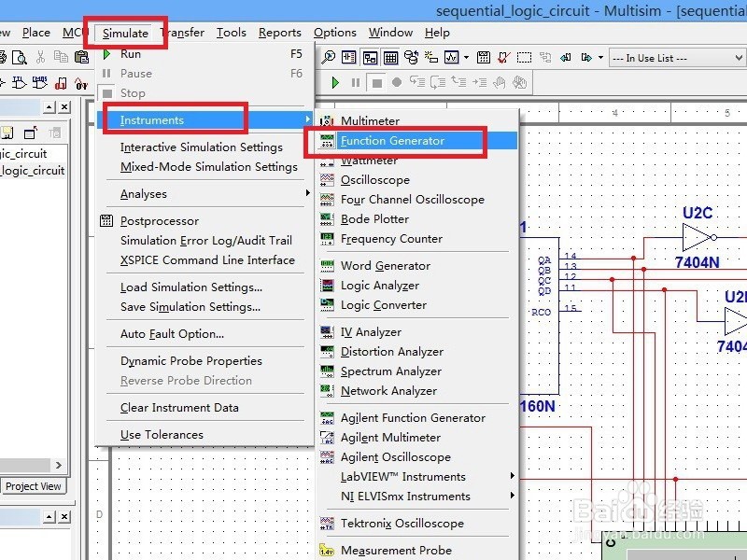Open the Grapher toolbar icon
This screenshot has height=560, width=747.
coord(451,58)
